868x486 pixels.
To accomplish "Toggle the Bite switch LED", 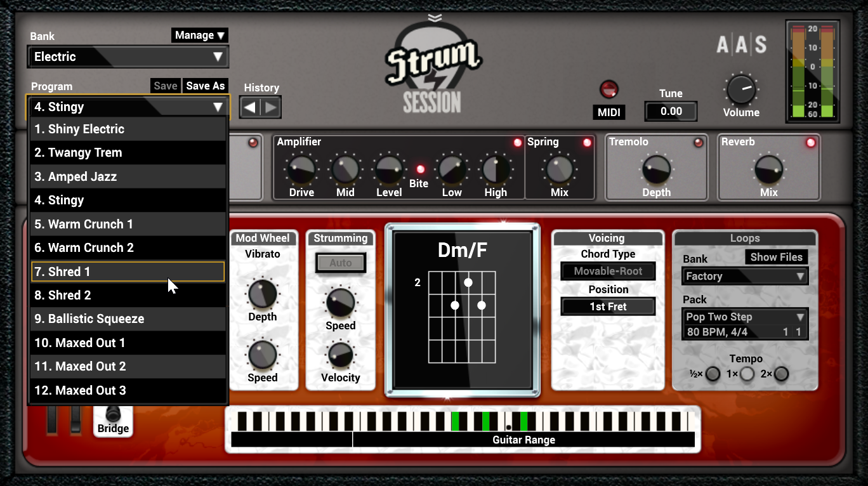I will coord(419,169).
